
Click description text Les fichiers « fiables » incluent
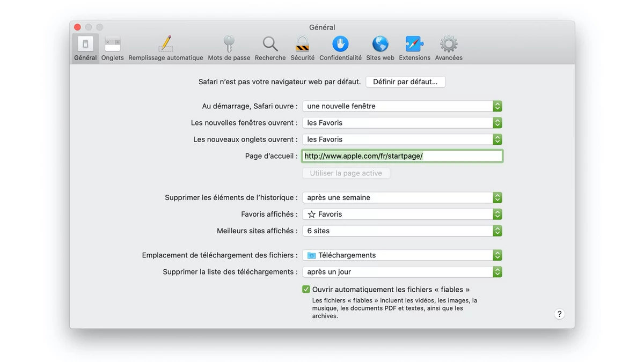[394, 308]
